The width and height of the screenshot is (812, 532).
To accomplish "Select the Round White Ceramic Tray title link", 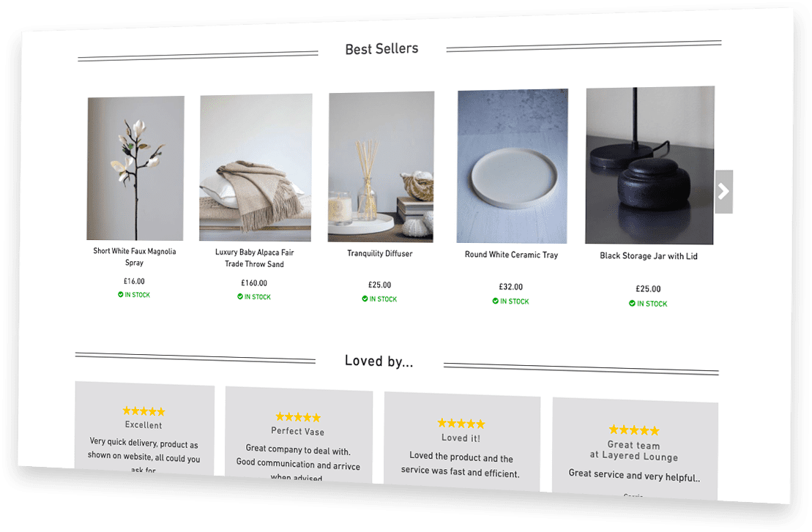I will (x=511, y=255).
